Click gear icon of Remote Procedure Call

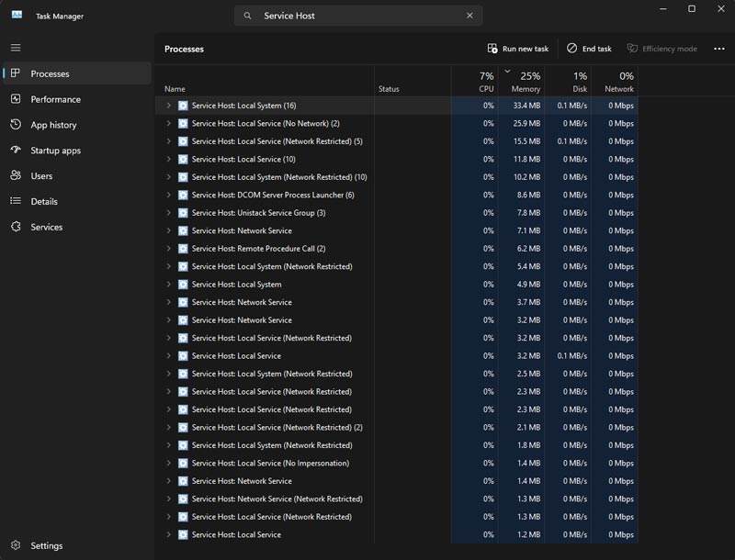click(183, 249)
